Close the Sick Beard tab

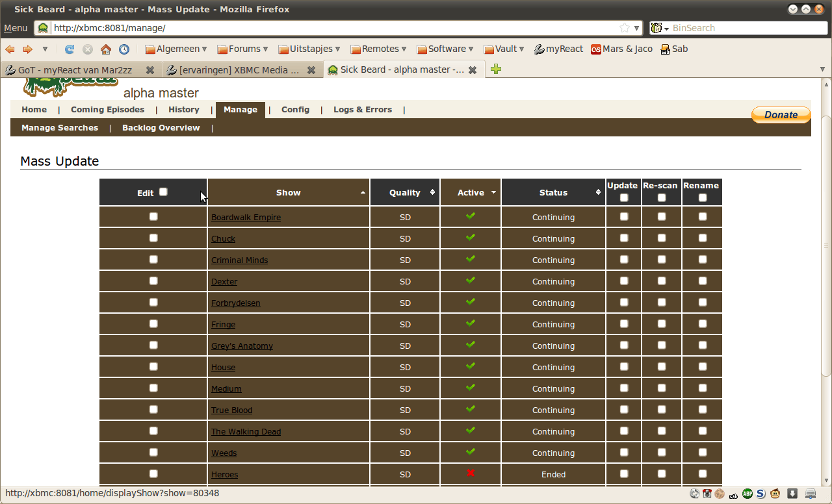(473, 70)
